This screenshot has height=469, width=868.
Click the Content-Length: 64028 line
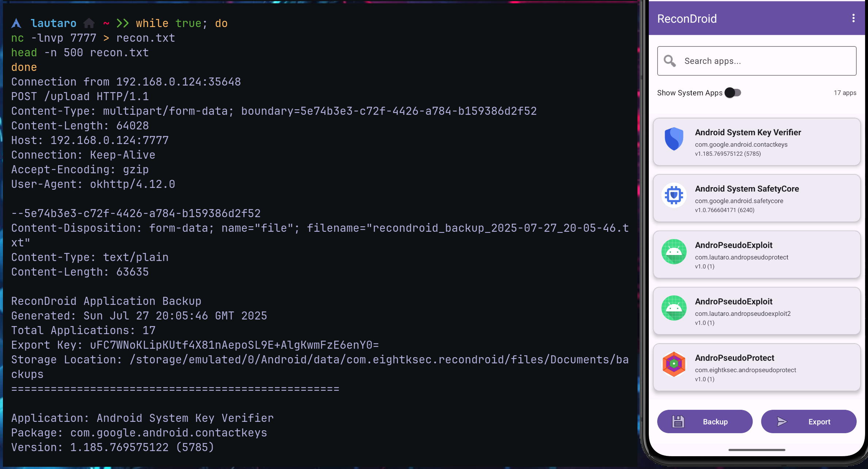coord(80,126)
